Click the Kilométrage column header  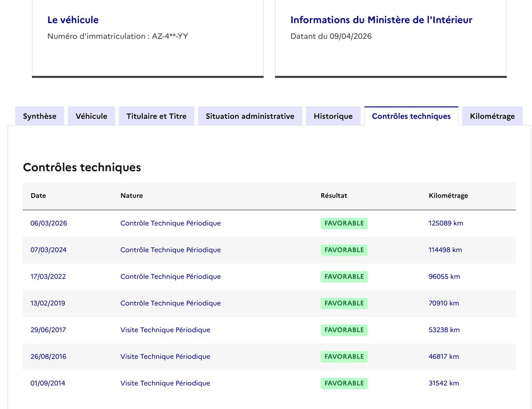coord(448,195)
